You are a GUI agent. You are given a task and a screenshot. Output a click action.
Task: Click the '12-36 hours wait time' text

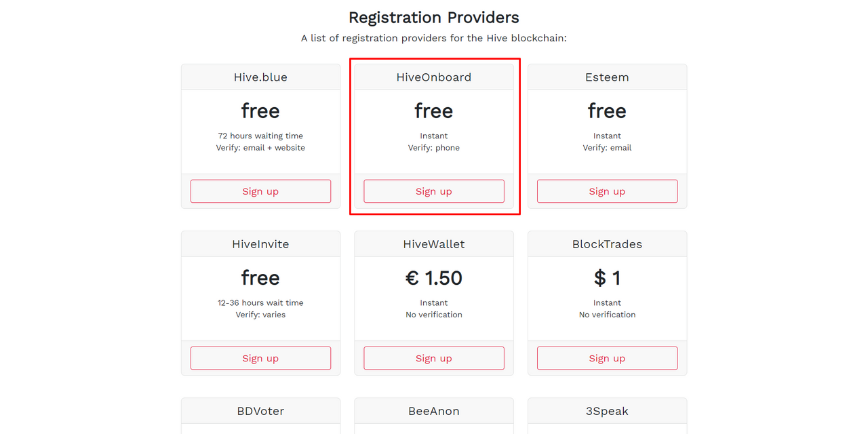tap(260, 302)
